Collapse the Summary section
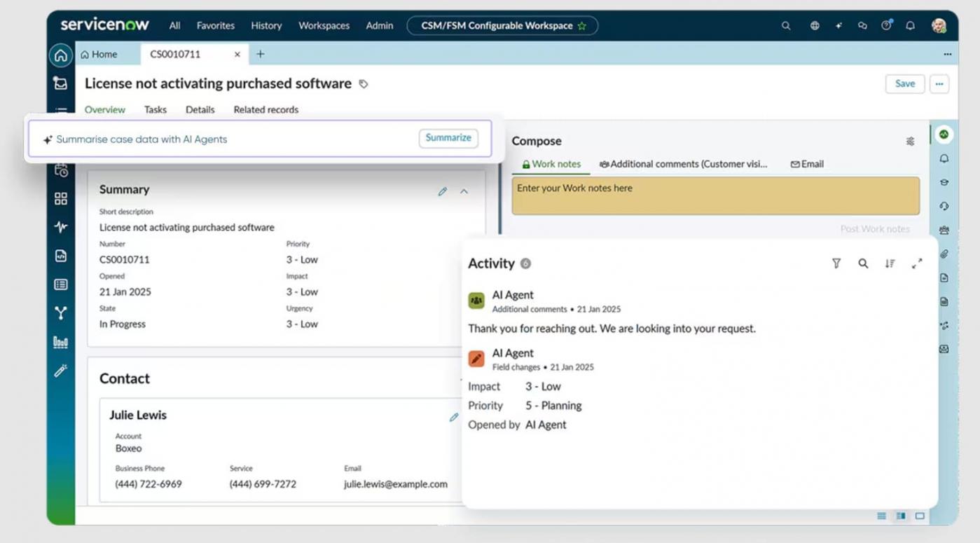This screenshot has height=543, width=980. (464, 191)
